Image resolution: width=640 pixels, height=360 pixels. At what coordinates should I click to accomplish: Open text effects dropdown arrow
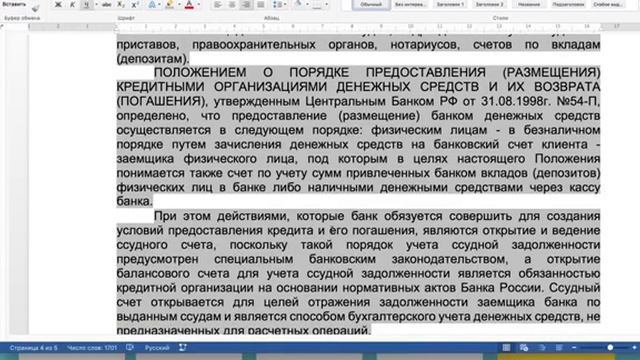click(159, 4)
